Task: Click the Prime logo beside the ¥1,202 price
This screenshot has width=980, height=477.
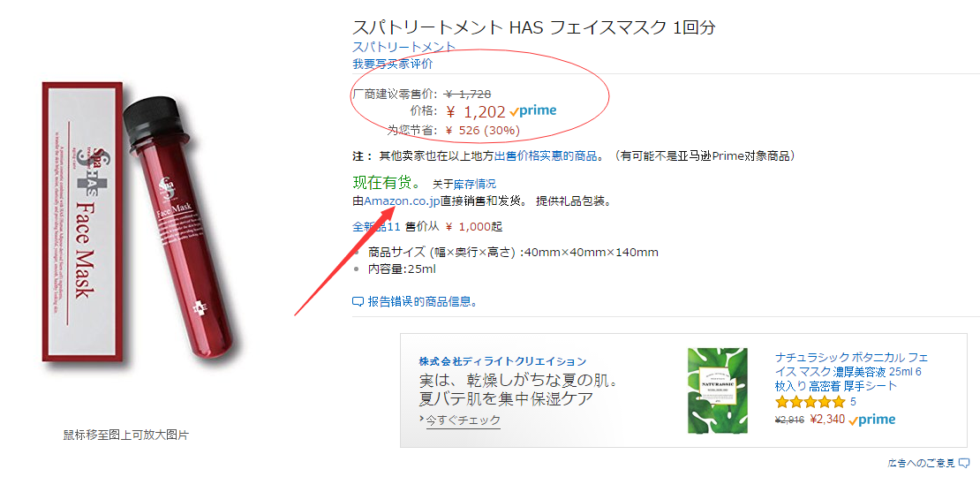Action: point(534,111)
